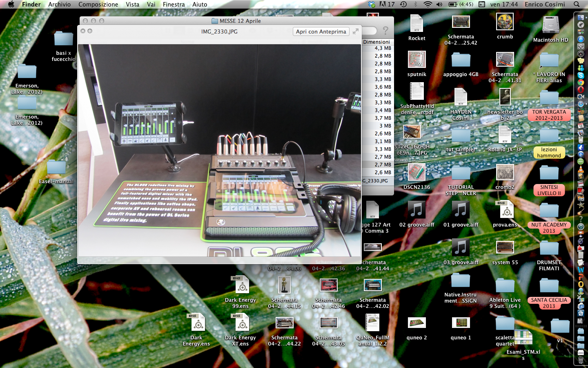The height and width of the screenshot is (368, 588).
Task: Open the Aiuto menu
Action: (200, 4)
